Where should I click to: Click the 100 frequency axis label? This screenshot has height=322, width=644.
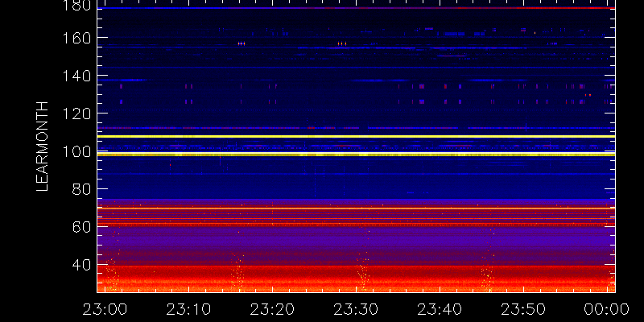pyautogui.click(x=77, y=151)
